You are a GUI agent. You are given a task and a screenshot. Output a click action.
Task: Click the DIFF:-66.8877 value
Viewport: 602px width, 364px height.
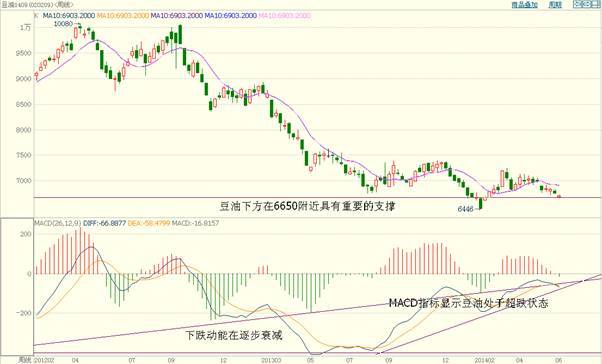pyautogui.click(x=104, y=223)
